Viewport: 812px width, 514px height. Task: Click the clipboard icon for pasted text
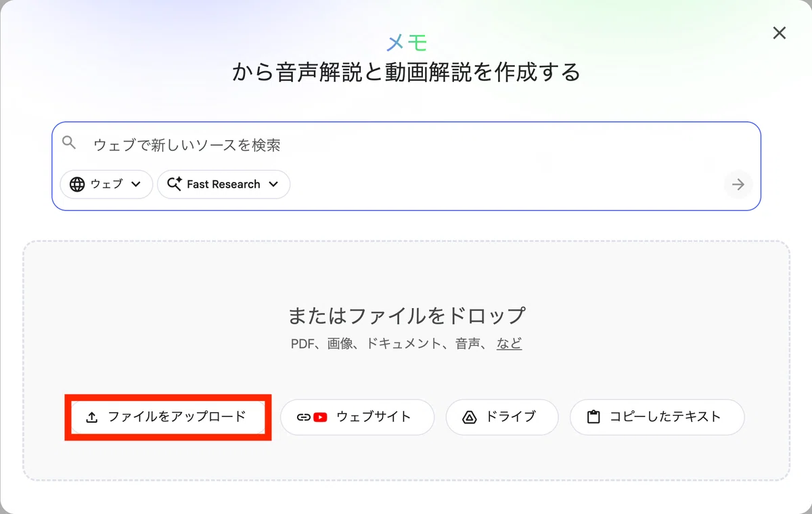[x=593, y=417]
